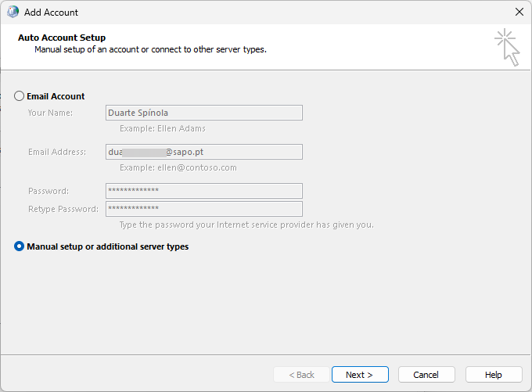Open Help for account setup
532x392 pixels.
point(493,375)
